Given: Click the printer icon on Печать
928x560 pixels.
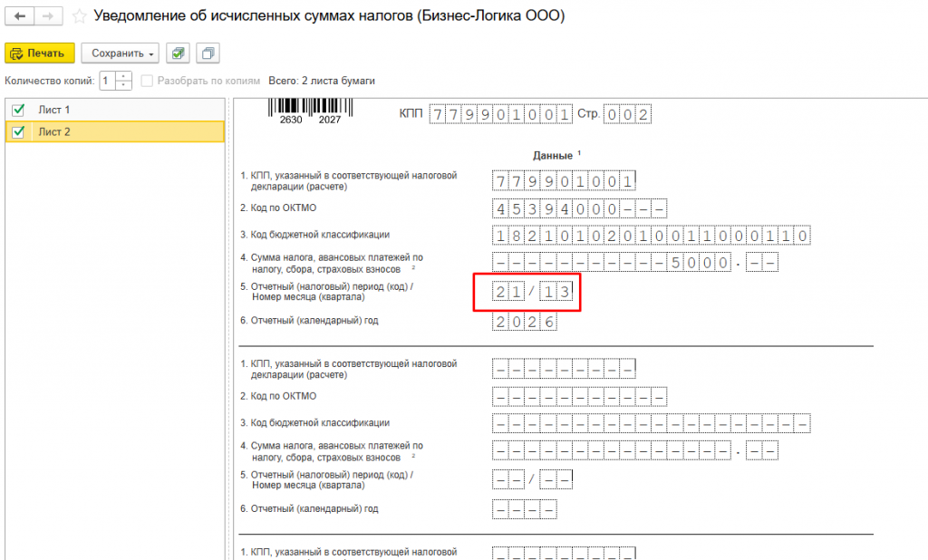Looking at the screenshot, I should 16,53.
